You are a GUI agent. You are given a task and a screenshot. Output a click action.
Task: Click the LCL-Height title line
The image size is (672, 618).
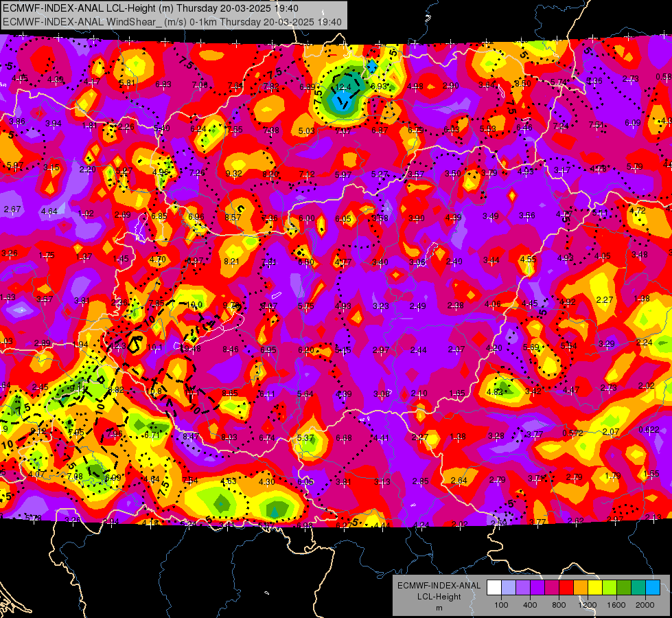(150, 8)
